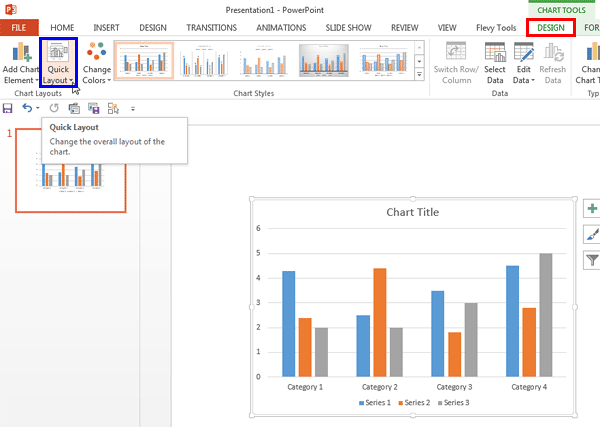Switch to the INSERT tab
Screen dimensions: 600x427
(106, 28)
